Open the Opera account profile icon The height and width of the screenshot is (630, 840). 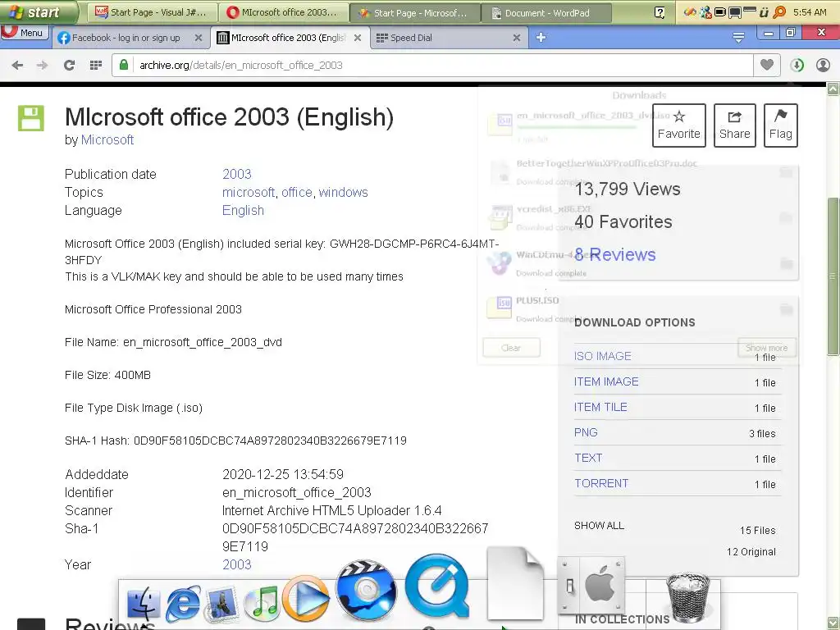click(x=823, y=66)
